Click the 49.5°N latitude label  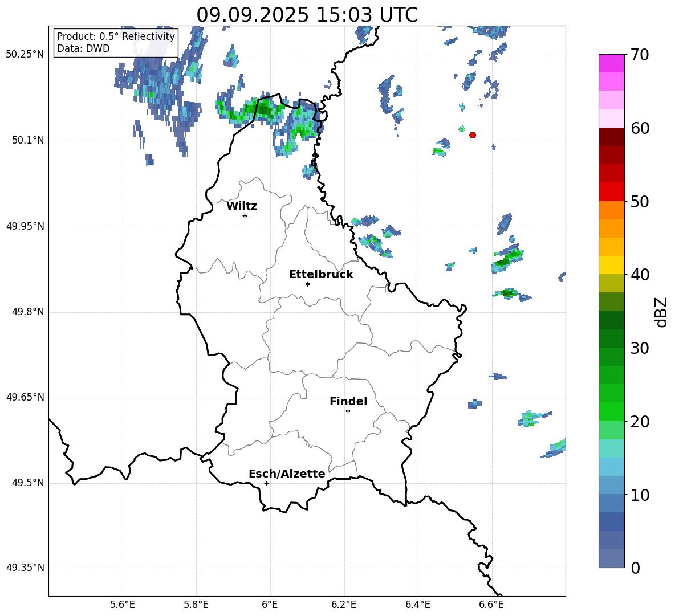pos(28,483)
